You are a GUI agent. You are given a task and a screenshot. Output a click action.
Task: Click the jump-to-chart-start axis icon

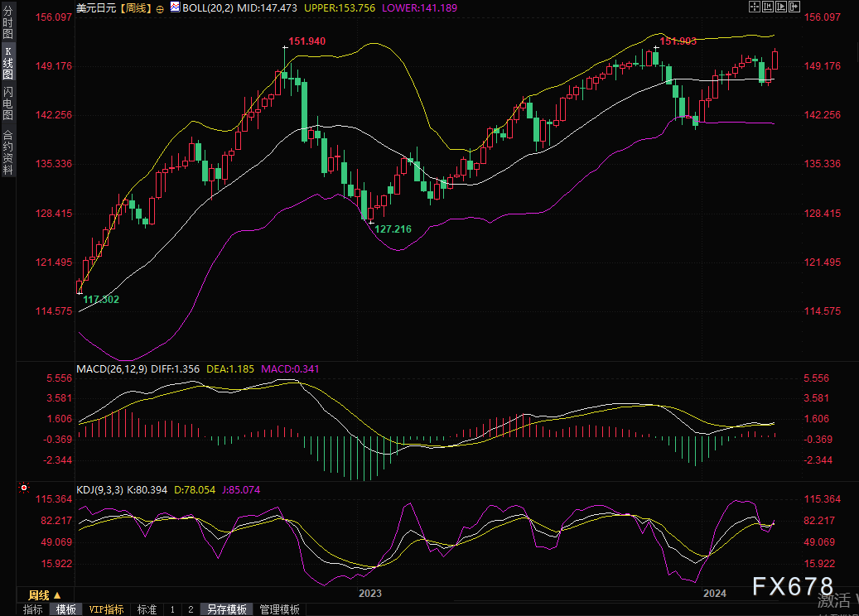click(x=768, y=7)
